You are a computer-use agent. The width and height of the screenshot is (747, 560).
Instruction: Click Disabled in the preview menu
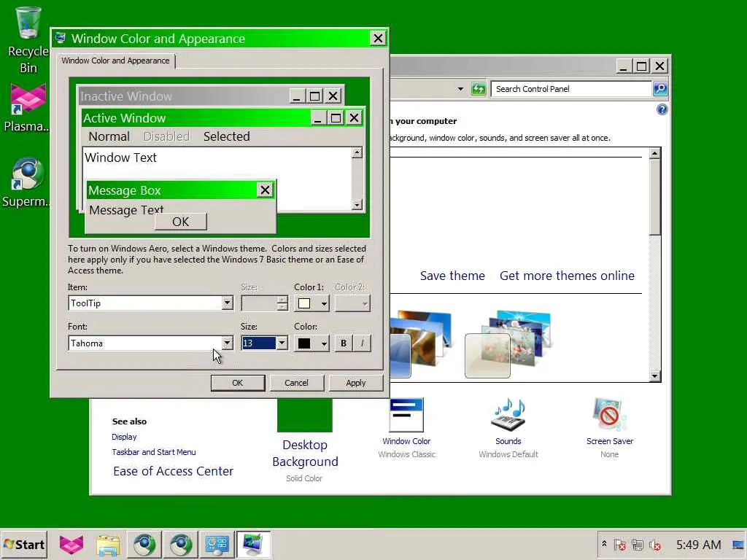tap(166, 136)
